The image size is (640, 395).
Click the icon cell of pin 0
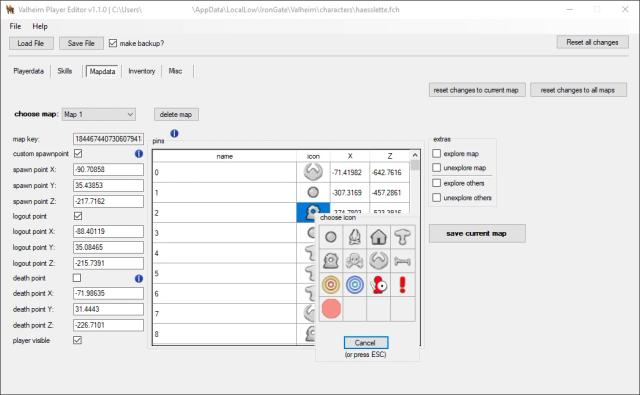tap(313, 172)
